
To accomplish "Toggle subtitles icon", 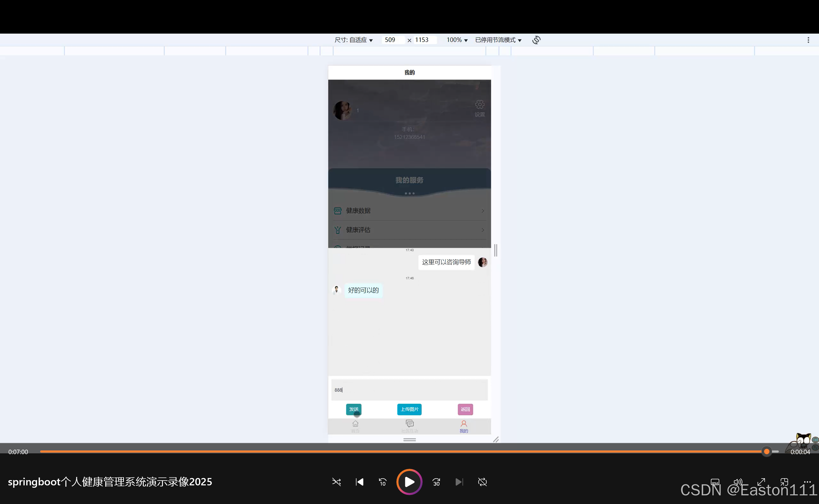I will (x=715, y=482).
